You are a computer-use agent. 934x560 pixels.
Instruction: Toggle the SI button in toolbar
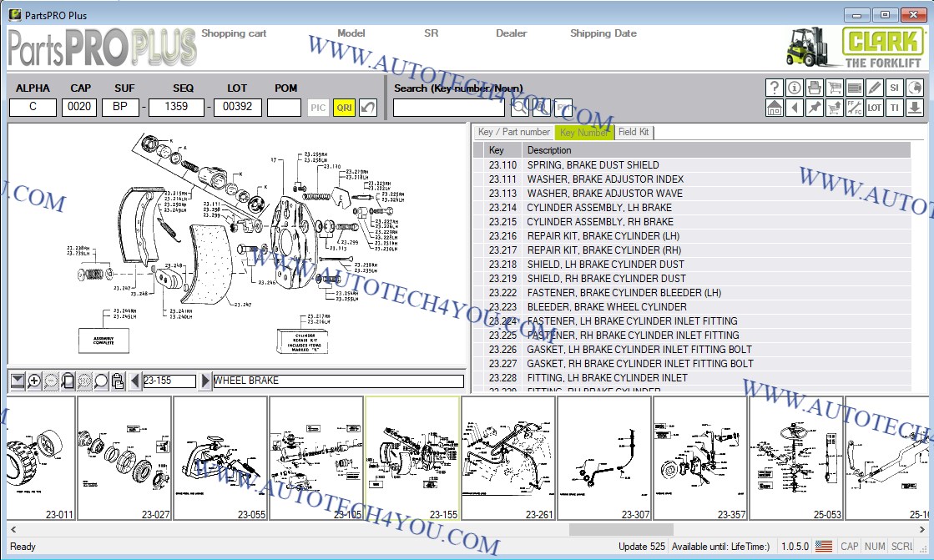click(x=894, y=88)
